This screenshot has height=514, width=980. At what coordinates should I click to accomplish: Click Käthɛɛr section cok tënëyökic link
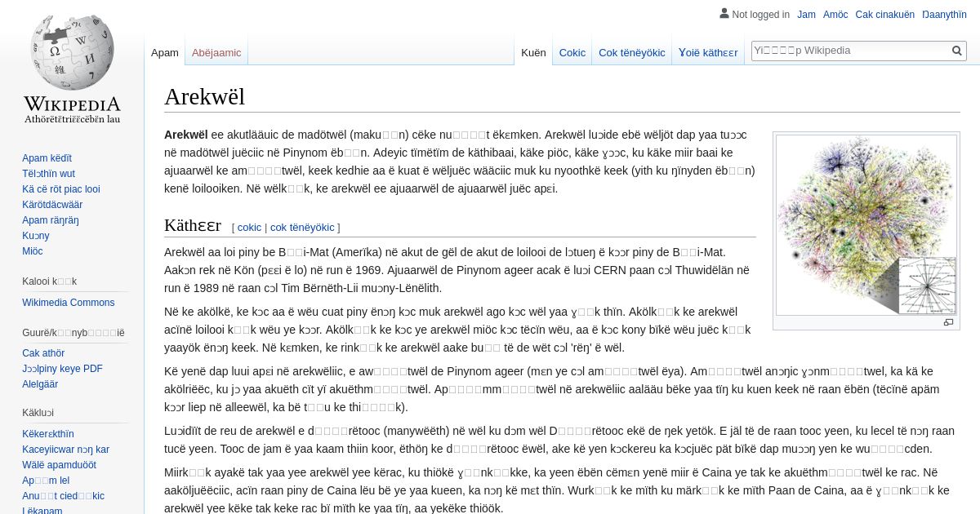click(302, 228)
